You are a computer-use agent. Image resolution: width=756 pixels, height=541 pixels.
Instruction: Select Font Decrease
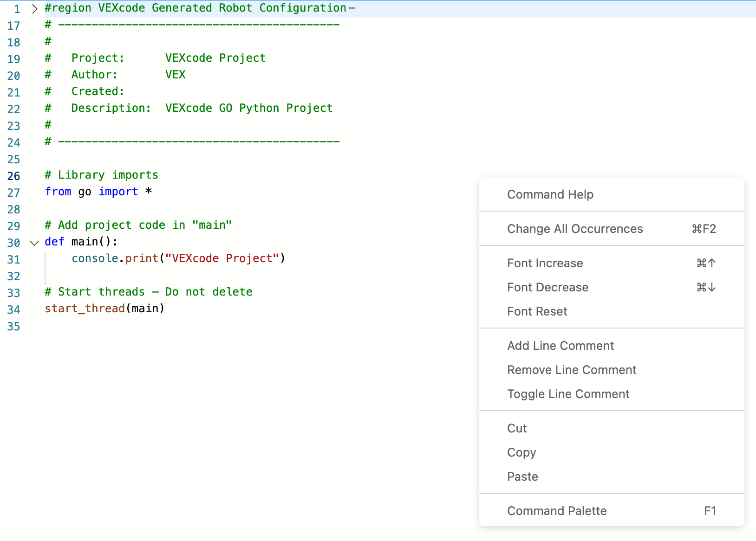pos(547,287)
